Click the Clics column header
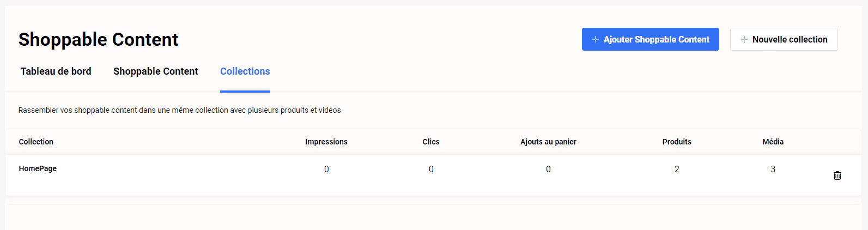 tap(430, 142)
